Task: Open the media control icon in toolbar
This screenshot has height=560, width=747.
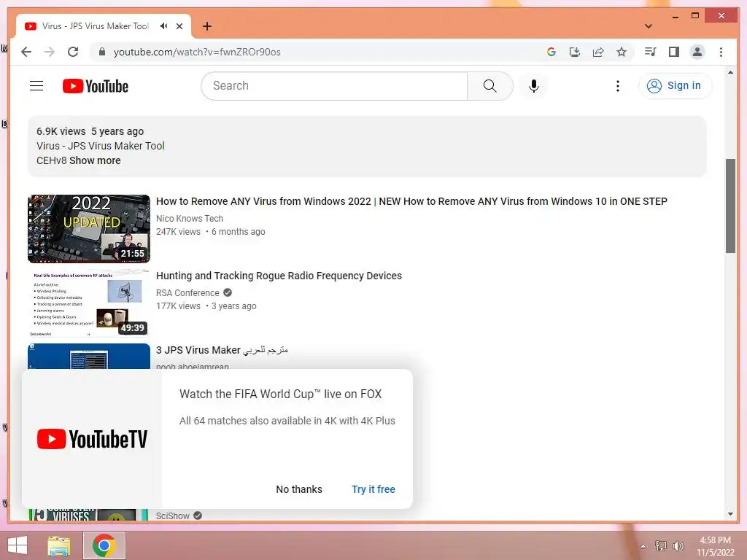Action: coord(650,52)
